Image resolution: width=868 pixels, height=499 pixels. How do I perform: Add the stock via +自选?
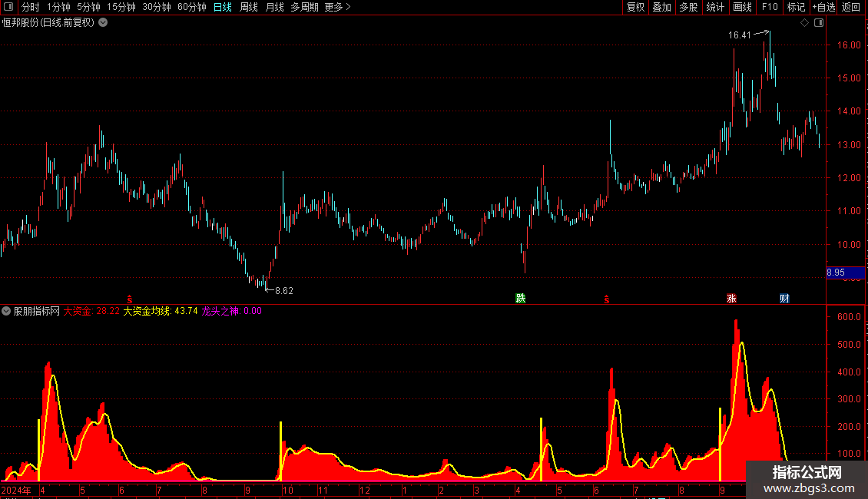tap(823, 7)
